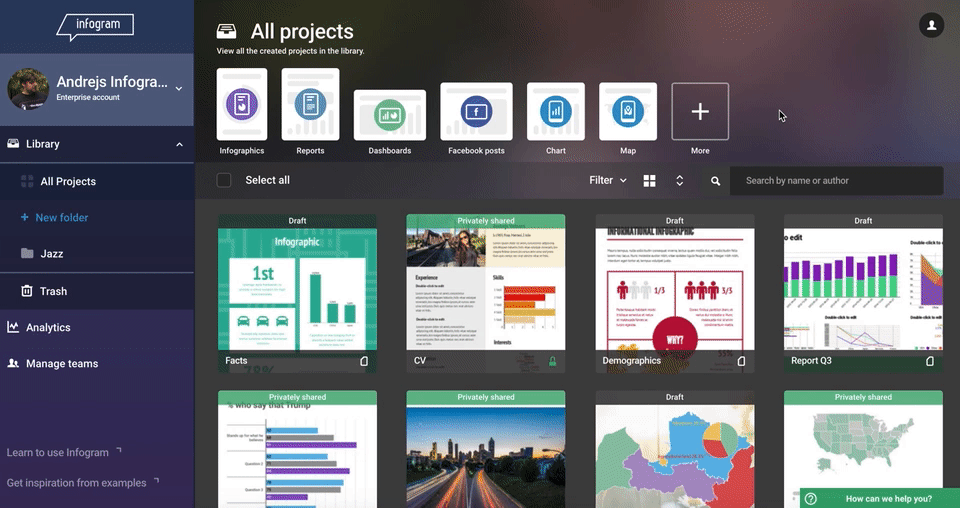Click Privately shared label above CV
This screenshot has width=960, height=508.
point(486,220)
